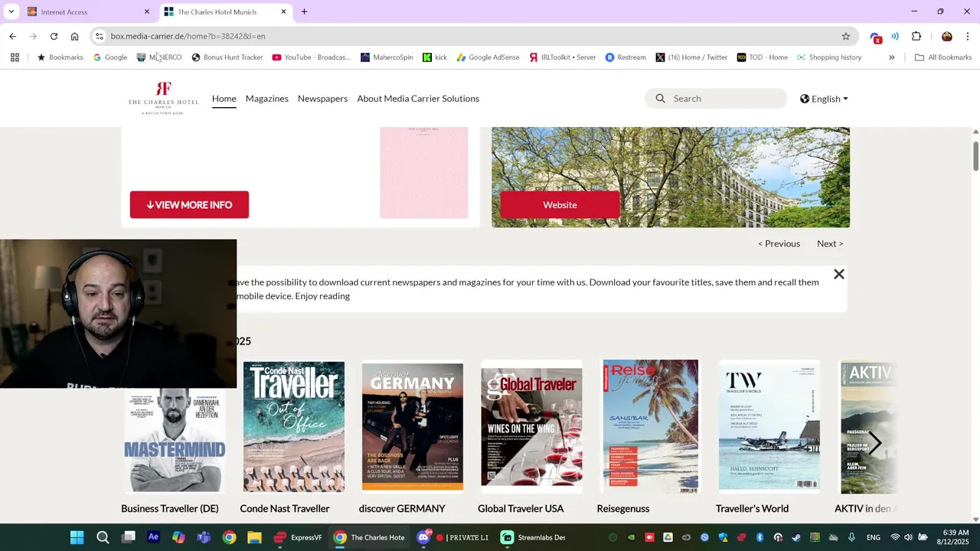Viewport: 980px width, 551px height.
Task: Open Microsoft Teams from the taskbar
Action: (x=204, y=537)
